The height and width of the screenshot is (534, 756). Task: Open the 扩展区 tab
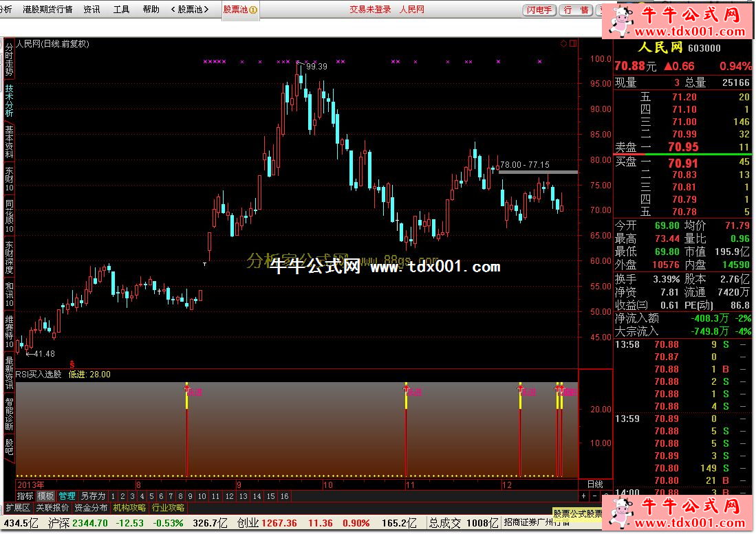(x=18, y=508)
